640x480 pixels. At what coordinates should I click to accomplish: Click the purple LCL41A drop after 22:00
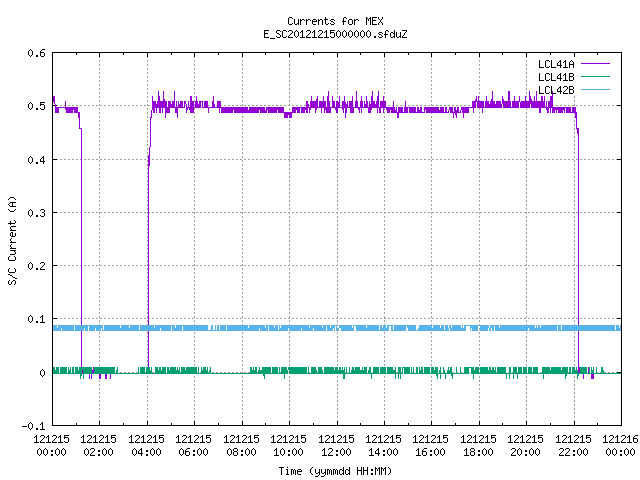[578, 249]
